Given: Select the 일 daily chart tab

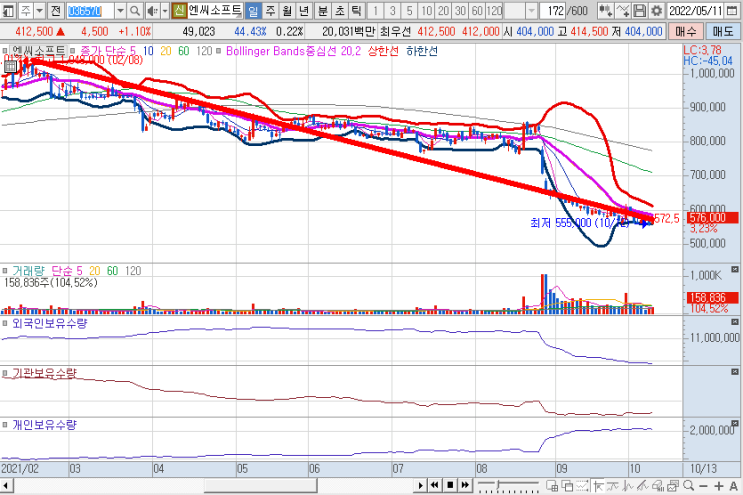Looking at the screenshot, I should pos(253,10).
